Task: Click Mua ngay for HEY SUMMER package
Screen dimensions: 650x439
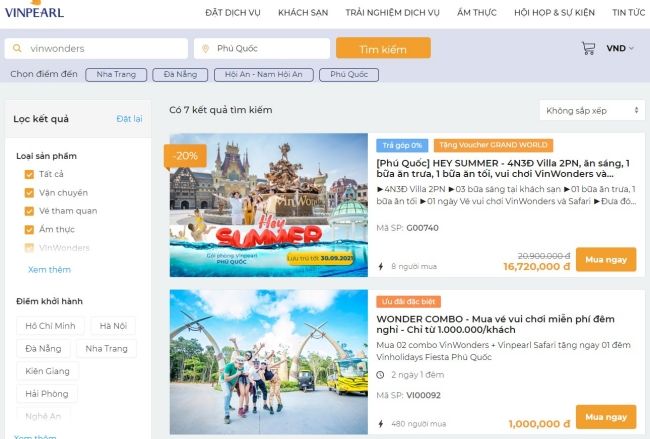Action: (x=606, y=260)
